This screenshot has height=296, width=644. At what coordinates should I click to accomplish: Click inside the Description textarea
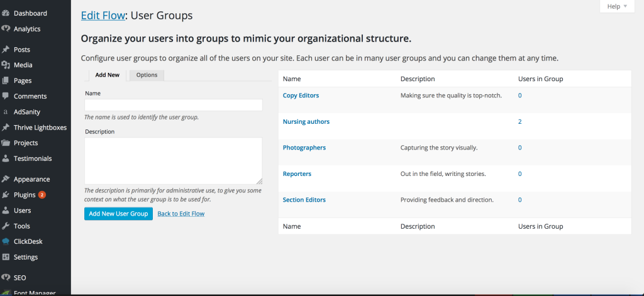point(173,160)
